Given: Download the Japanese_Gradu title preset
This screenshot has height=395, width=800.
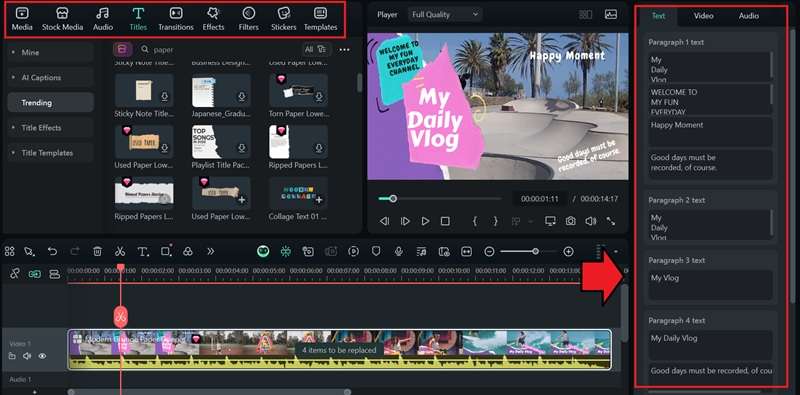Looking at the screenshot, I should (x=242, y=97).
